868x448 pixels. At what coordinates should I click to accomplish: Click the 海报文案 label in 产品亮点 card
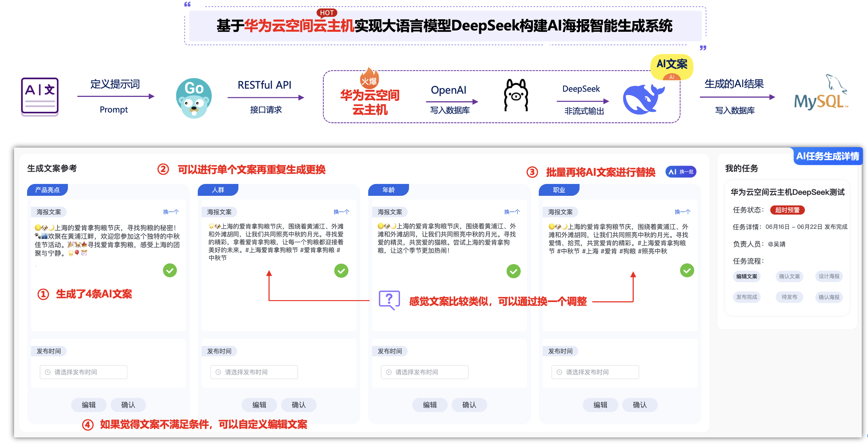click(49, 212)
